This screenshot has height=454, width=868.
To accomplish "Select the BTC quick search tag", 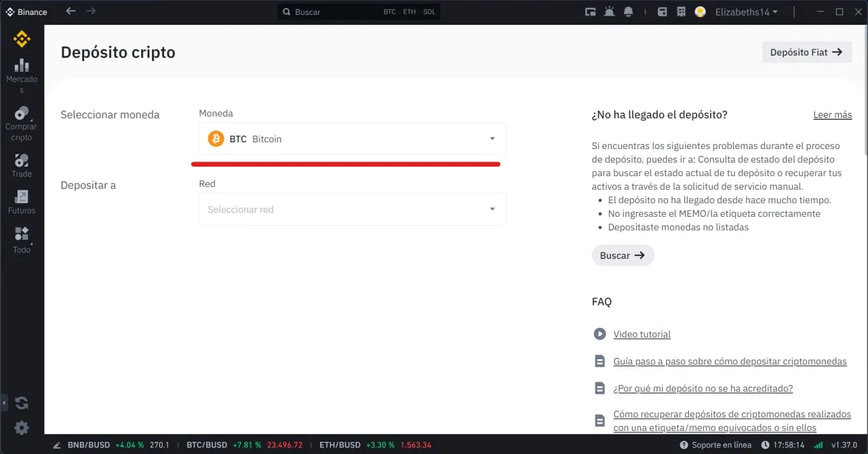I will point(389,12).
